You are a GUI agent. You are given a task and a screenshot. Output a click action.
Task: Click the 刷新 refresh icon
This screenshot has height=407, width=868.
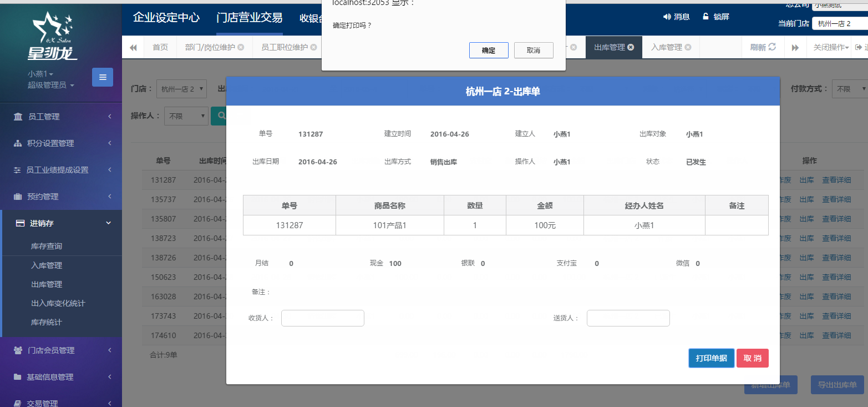[x=772, y=47]
